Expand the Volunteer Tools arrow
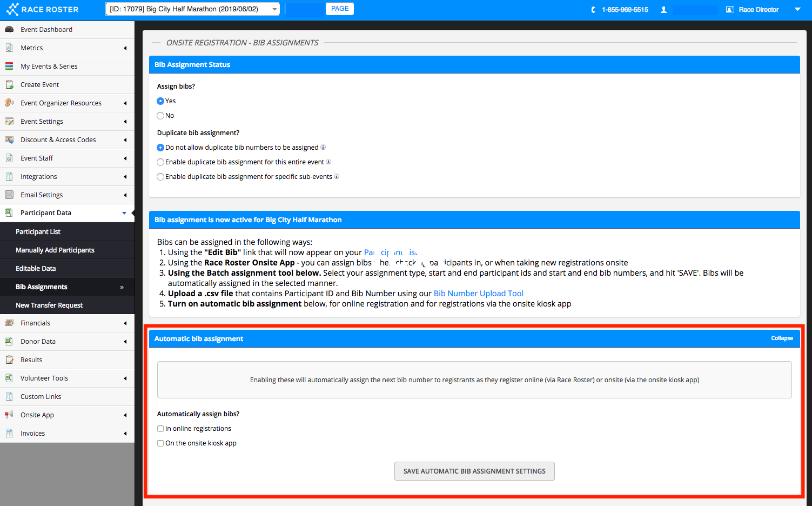Viewport: 812px width, 506px height. point(125,378)
